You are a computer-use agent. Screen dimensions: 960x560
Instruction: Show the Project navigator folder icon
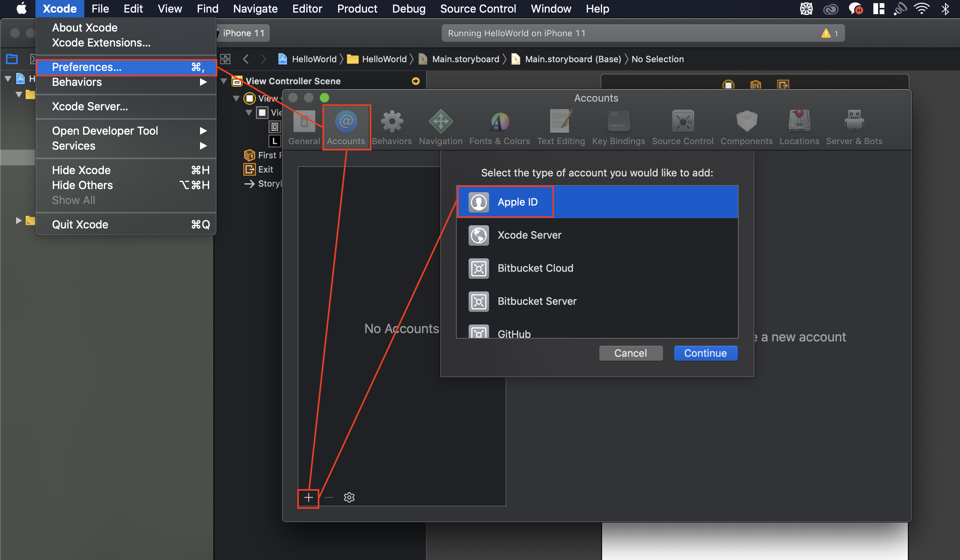pyautogui.click(x=12, y=59)
